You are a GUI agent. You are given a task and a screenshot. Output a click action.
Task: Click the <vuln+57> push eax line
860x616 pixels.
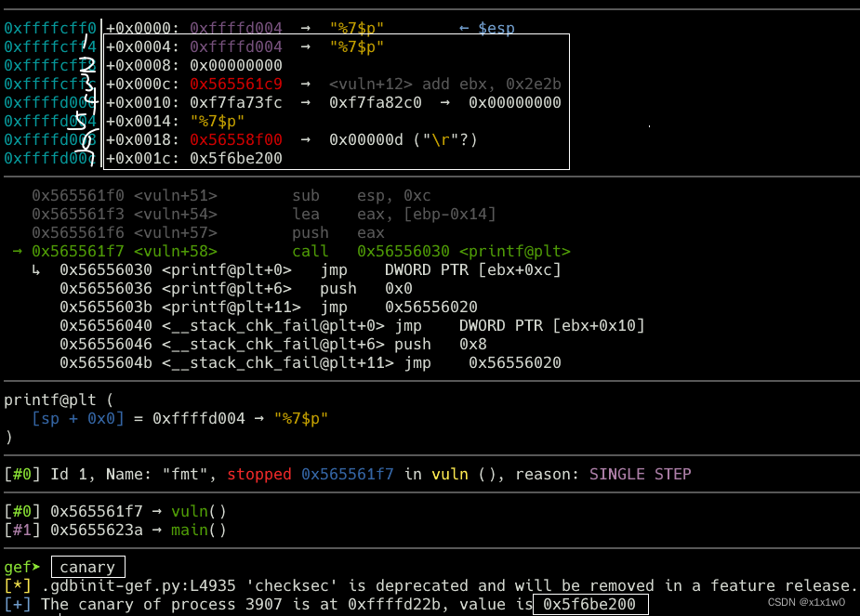point(208,233)
